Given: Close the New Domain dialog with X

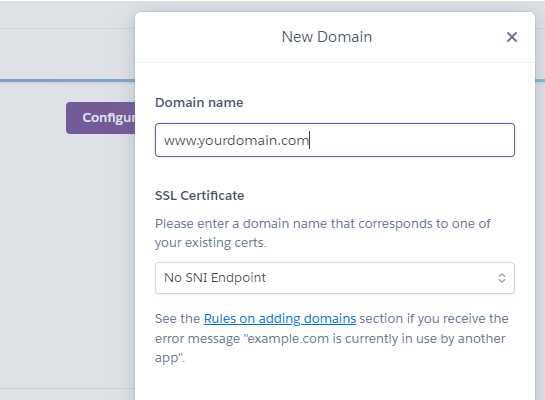Looking at the screenshot, I should coord(512,37).
